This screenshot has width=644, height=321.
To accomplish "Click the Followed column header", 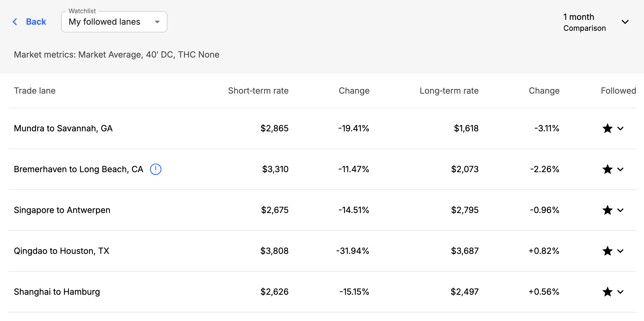I will pyautogui.click(x=618, y=91).
